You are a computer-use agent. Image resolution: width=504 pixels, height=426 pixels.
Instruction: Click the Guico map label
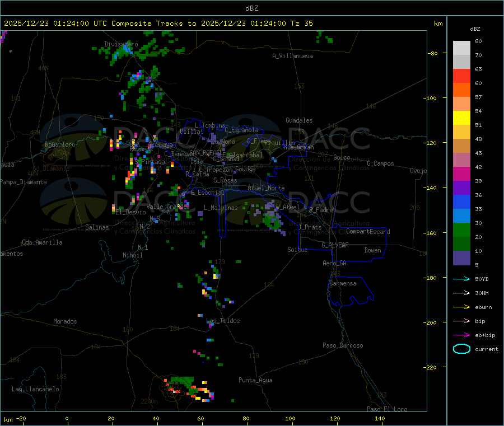point(342,157)
